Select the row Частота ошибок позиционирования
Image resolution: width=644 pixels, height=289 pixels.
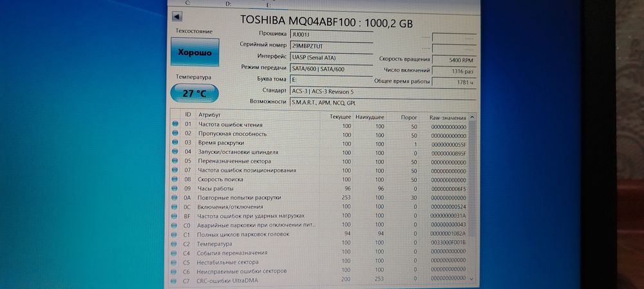point(319,170)
